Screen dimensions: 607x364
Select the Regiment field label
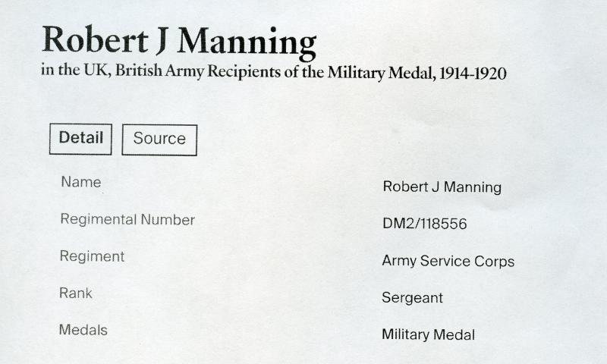coord(92,256)
